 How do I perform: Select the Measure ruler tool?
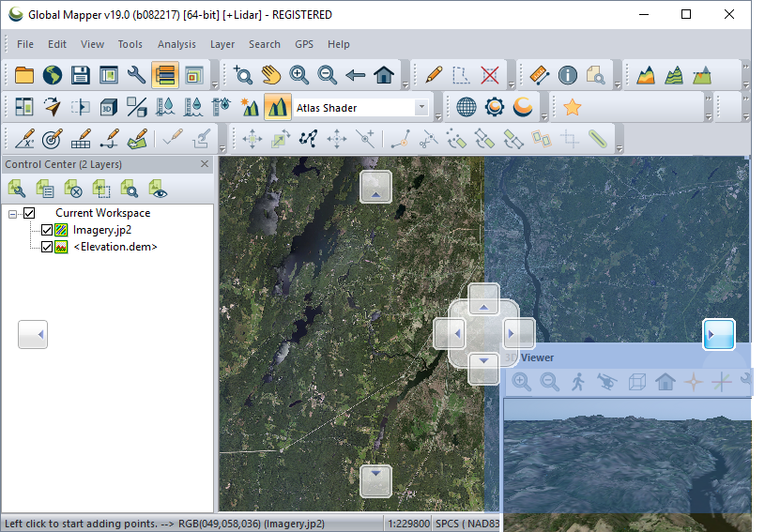pyautogui.click(x=539, y=75)
